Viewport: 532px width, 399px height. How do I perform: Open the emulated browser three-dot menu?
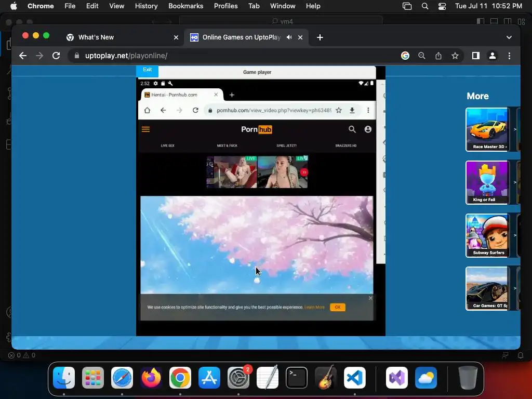368,110
